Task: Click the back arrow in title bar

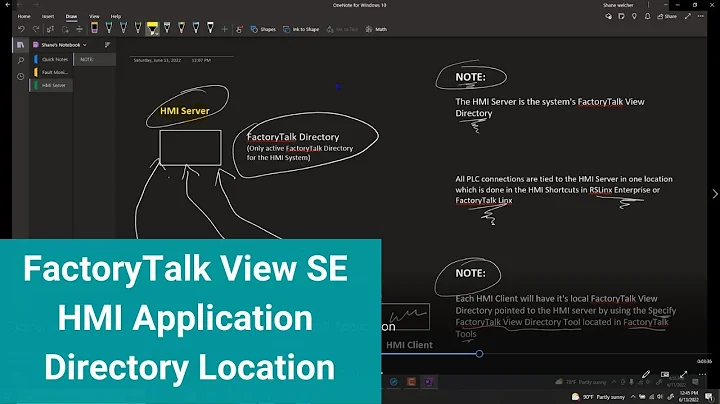Action: coord(7,5)
